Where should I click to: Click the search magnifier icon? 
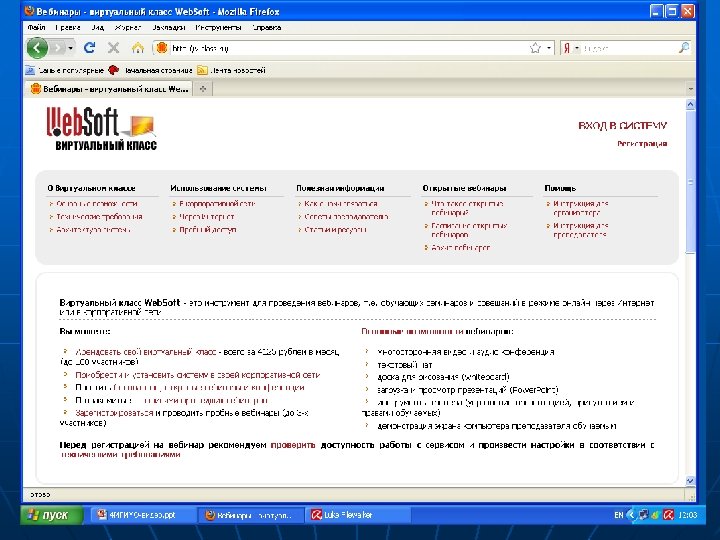[x=684, y=48]
